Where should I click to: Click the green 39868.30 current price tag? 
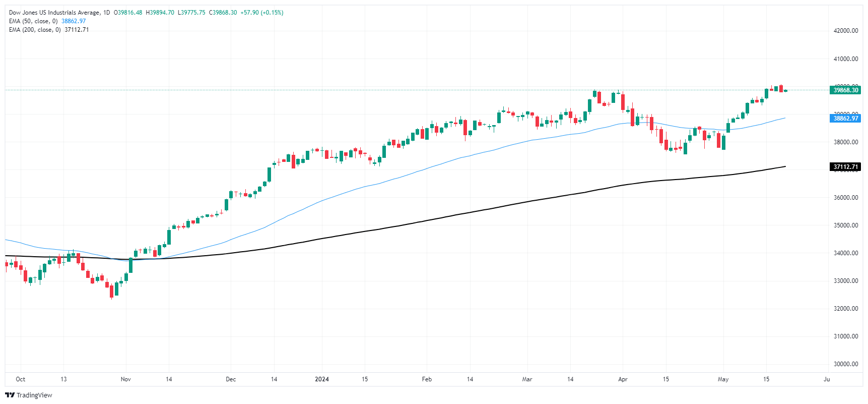point(845,90)
